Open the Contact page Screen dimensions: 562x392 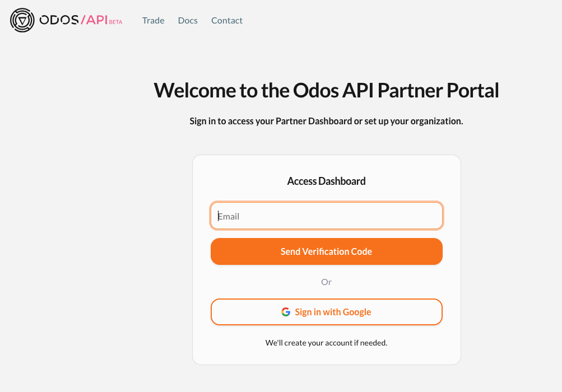[226, 20]
